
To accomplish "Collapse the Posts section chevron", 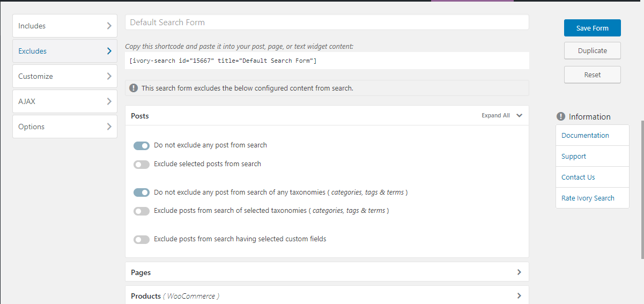I will click(x=519, y=115).
